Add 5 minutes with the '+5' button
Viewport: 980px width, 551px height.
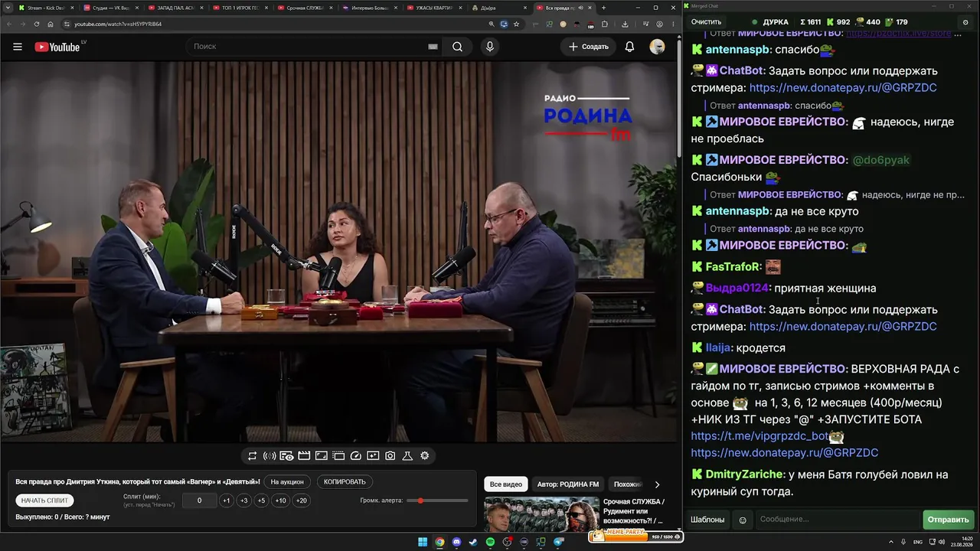coord(261,500)
